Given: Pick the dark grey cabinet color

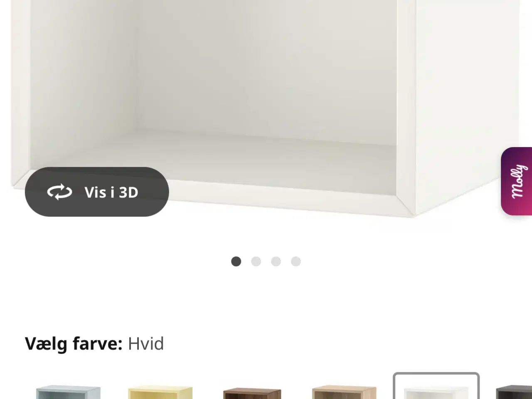Looking at the screenshot, I should pyautogui.click(x=514, y=392).
